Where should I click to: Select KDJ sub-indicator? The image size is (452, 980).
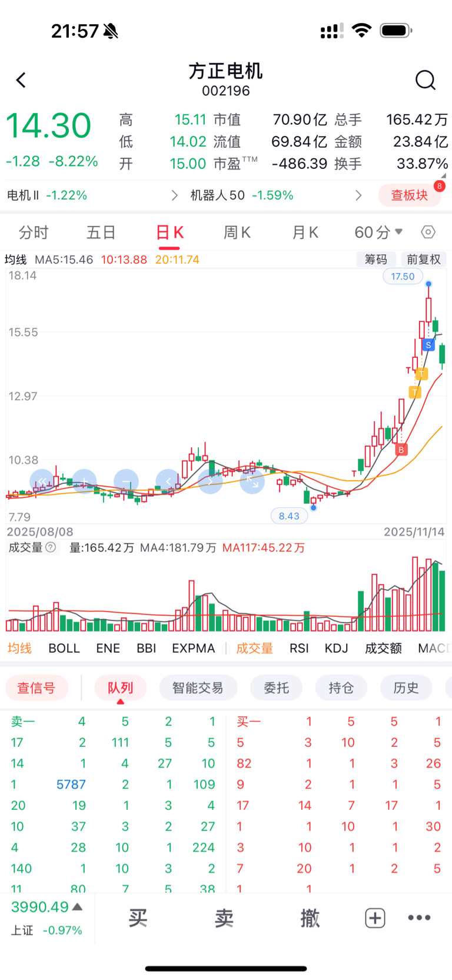337,648
